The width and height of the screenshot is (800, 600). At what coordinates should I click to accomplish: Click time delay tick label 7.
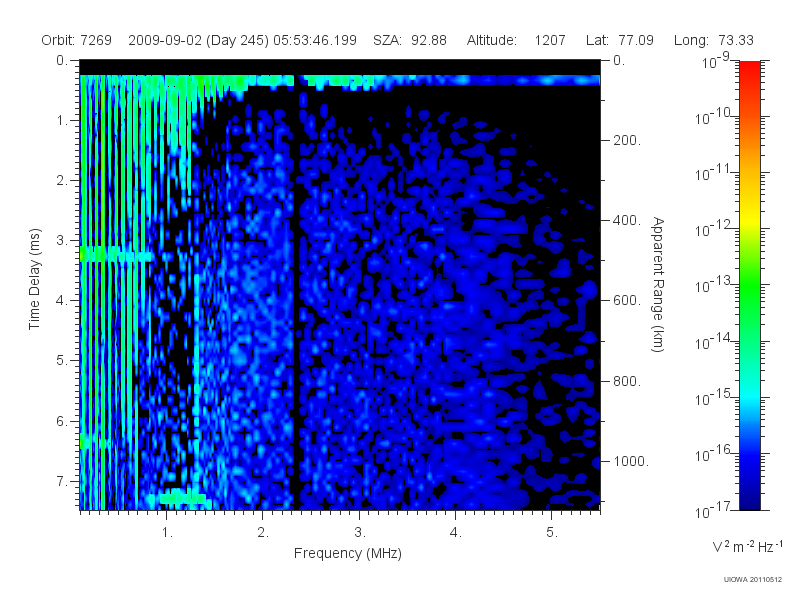pos(62,481)
